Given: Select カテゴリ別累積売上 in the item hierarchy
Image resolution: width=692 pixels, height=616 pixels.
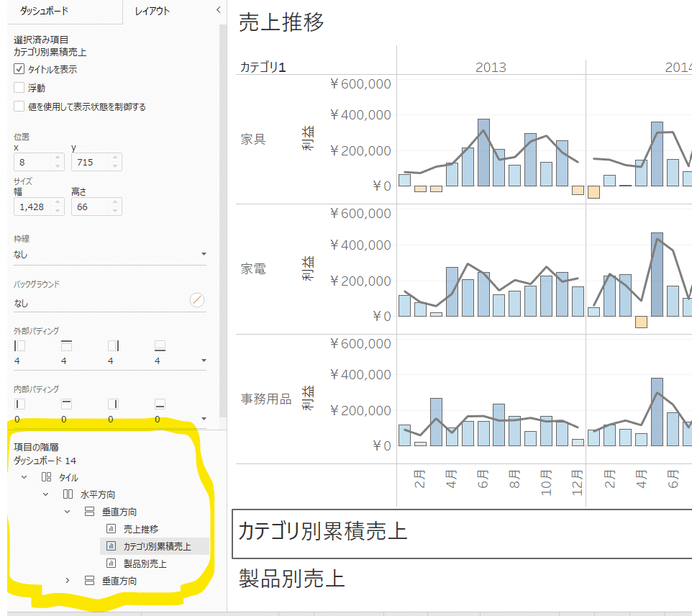Looking at the screenshot, I should [157, 546].
